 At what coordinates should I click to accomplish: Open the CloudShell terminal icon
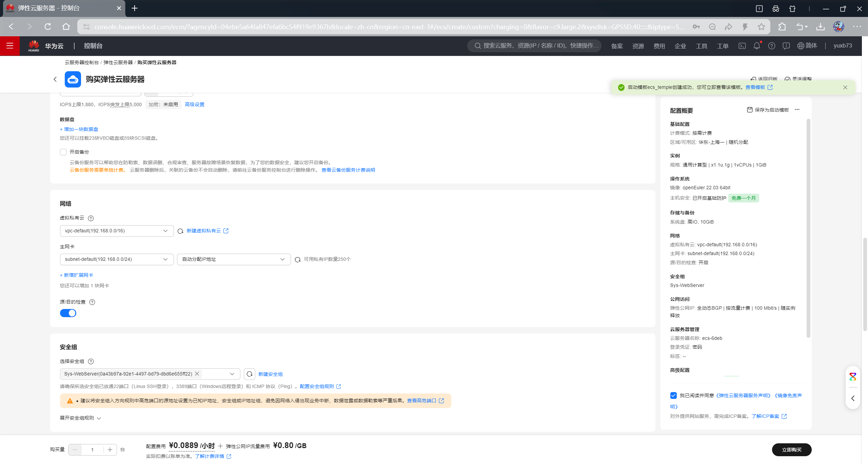click(x=742, y=46)
